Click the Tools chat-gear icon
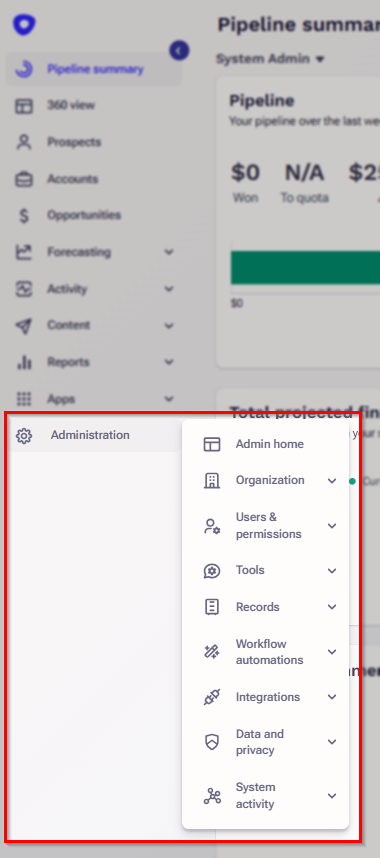 pyautogui.click(x=212, y=571)
